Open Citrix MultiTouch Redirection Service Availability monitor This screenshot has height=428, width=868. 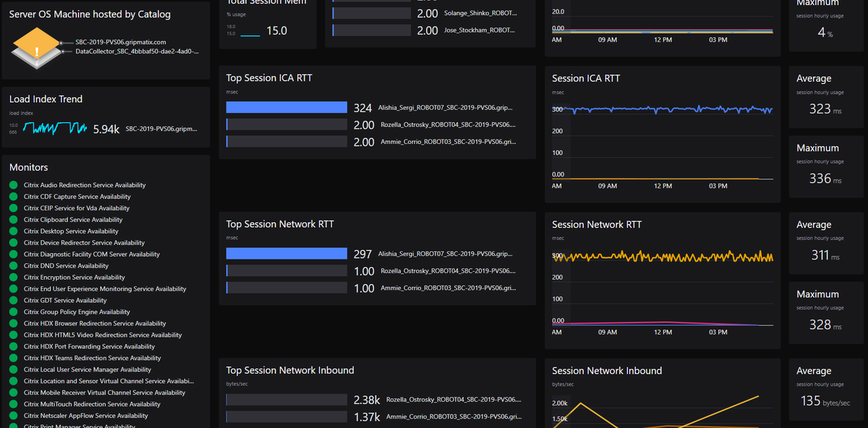pyautogui.click(x=92, y=405)
